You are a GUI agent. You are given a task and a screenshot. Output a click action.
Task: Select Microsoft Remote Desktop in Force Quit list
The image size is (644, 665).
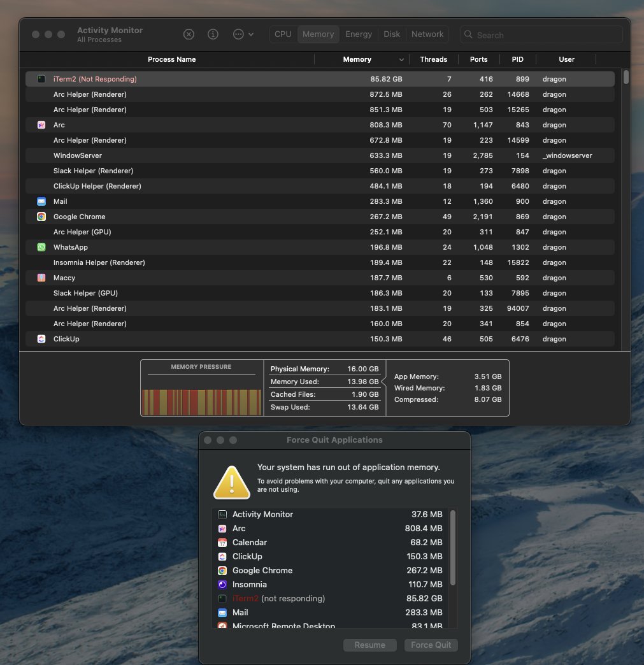tap(331, 625)
